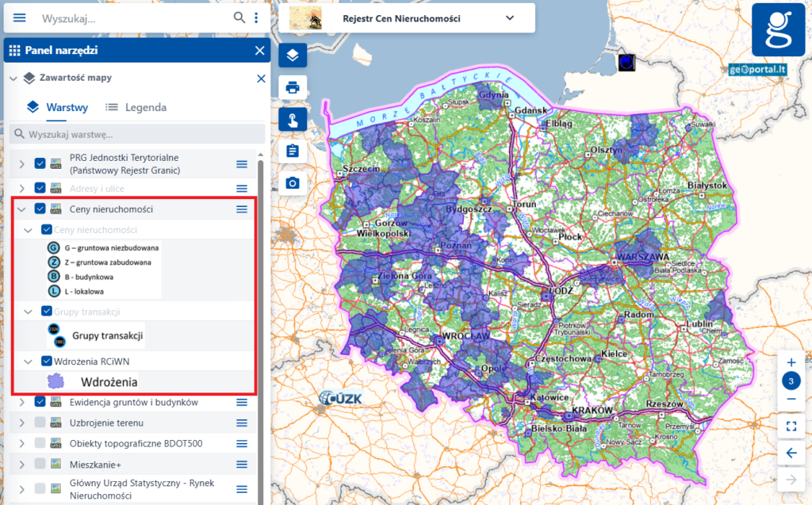
Task: Open options menu for Ewidencja gruntów layer
Action: coord(242,403)
